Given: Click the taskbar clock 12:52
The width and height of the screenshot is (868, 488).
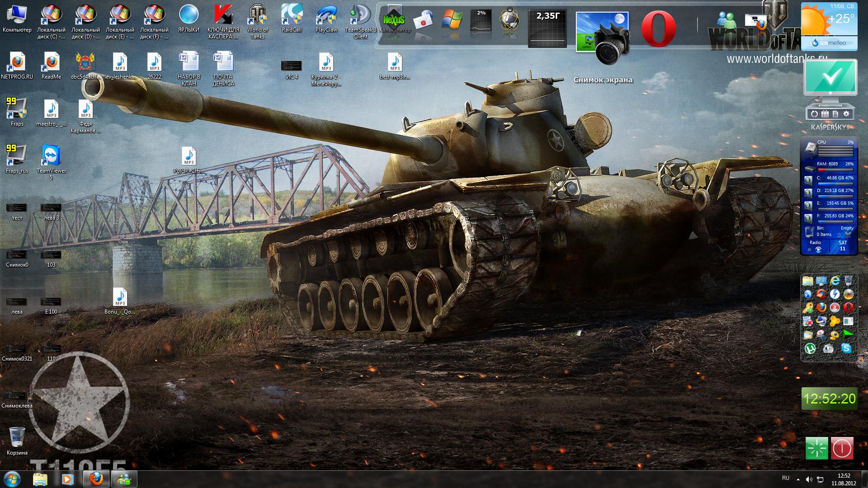Looking at the screenshot, I should coord(844,479).
